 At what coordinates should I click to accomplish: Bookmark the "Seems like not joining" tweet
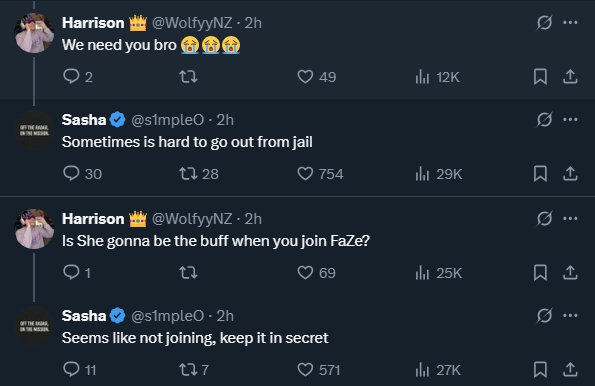pos(540,370)
